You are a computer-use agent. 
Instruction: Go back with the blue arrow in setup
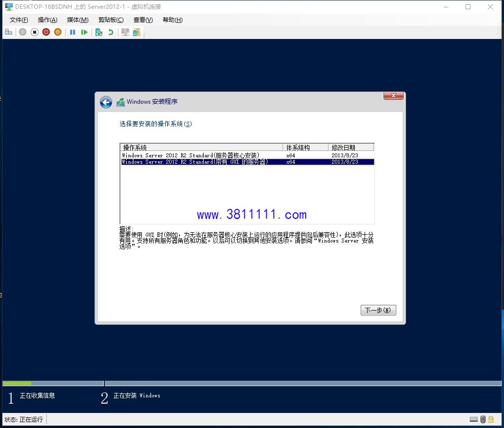pyautogui.click(x=106, y=102)
